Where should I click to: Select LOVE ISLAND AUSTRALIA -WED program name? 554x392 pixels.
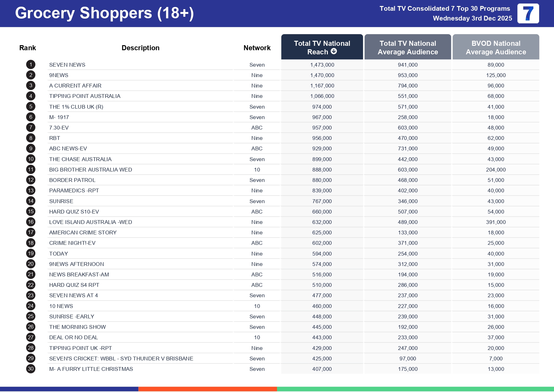pos(90,222)
